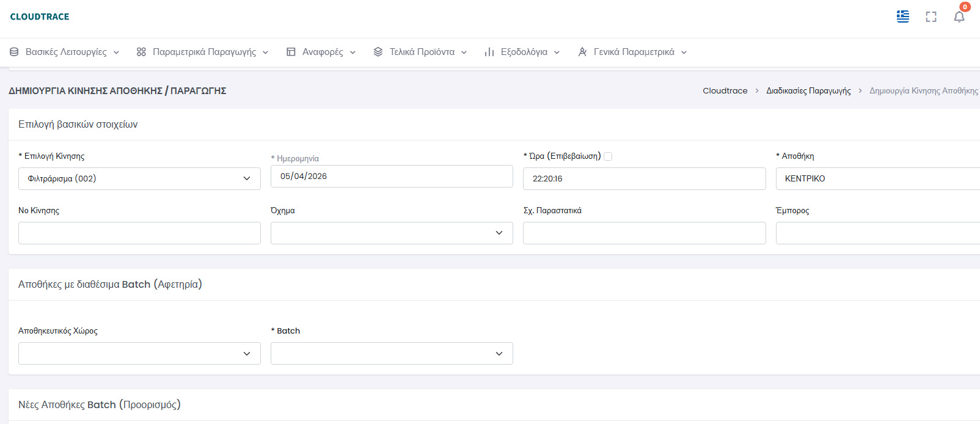Screen dimensions: 980x424
Task: Open Διαδικασίες Παραγωγής breadcrumb link
Action: (808, 90)
